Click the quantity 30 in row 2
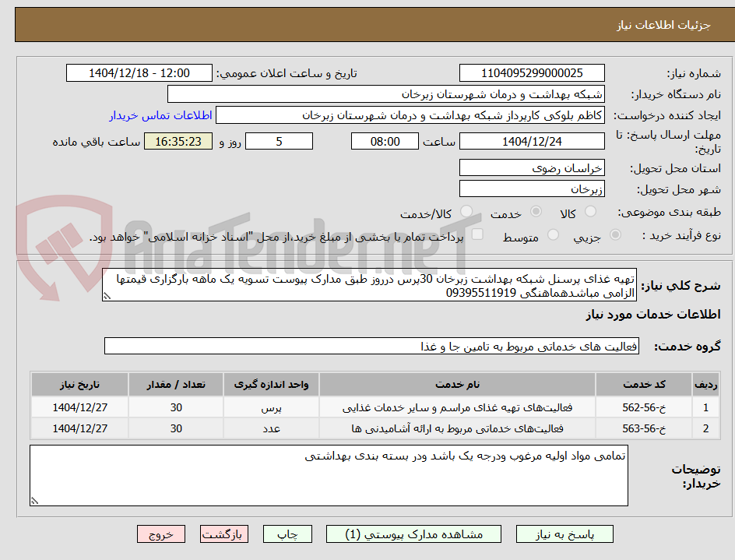735x560 pixels. click(176, 428)
